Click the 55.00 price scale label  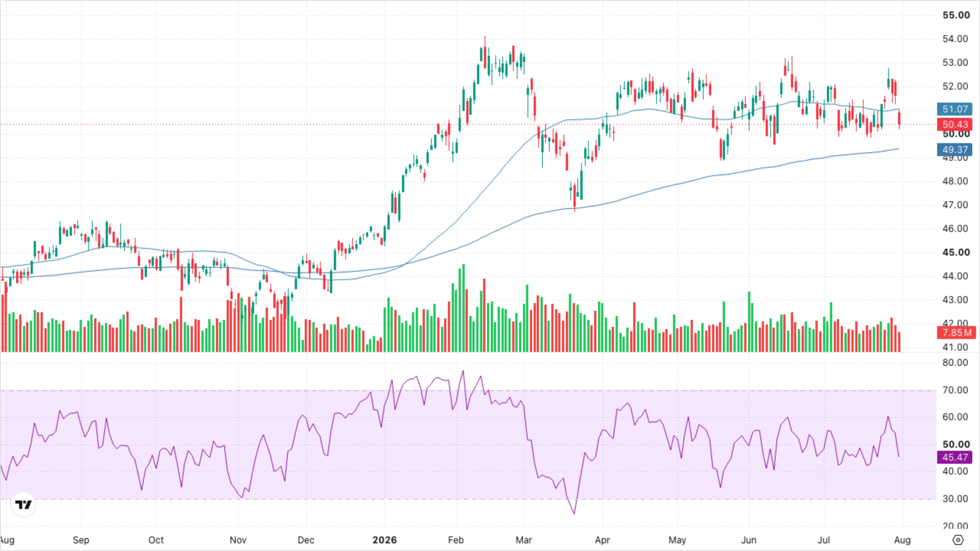[956, 15]
